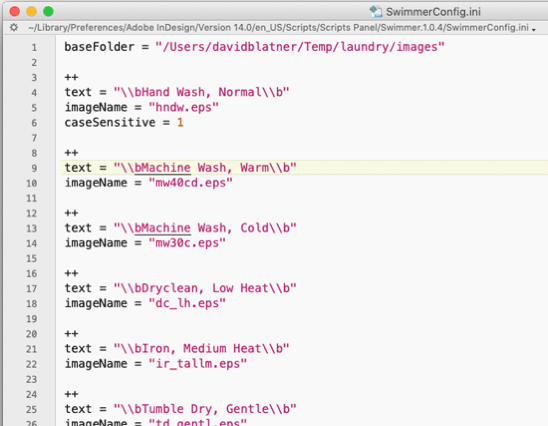This screenshot has width=548, height=426.
Task: Minimize window with the yellow button
Action: (31, 12)
